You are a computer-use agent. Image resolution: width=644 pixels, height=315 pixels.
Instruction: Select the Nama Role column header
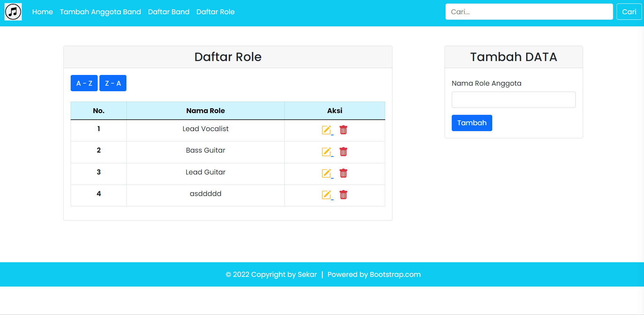205,110
